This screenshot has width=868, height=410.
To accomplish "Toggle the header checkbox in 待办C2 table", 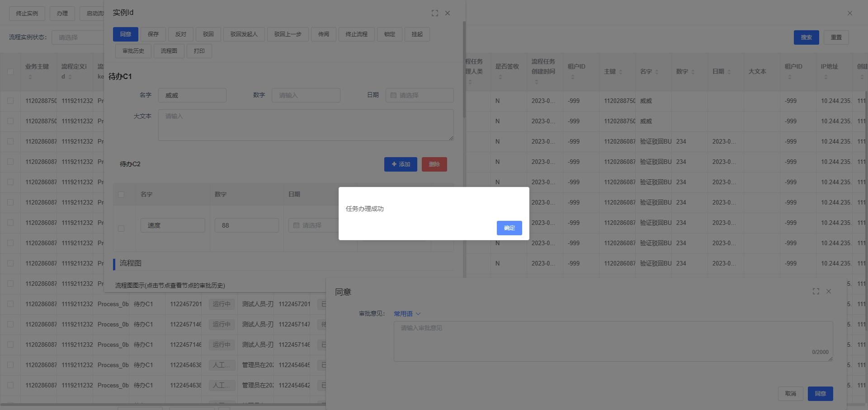I will [121, 194].
